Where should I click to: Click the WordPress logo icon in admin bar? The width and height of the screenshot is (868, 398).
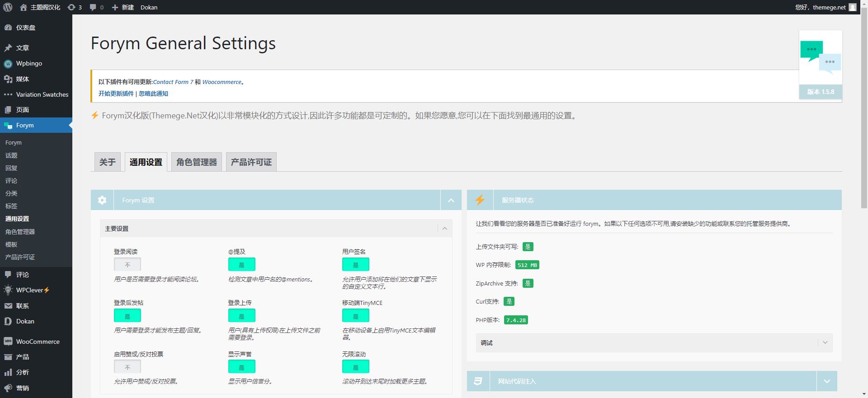(8, 7)
